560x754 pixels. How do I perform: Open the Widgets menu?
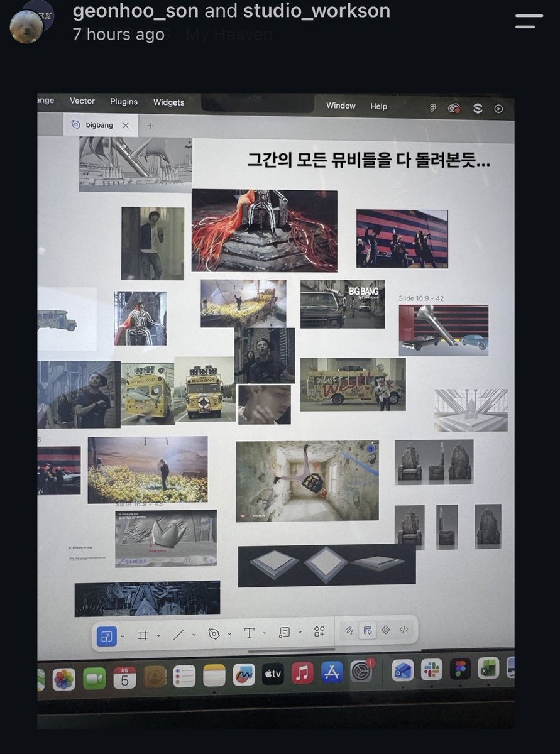pyautogui.click(x=169, y=102)
